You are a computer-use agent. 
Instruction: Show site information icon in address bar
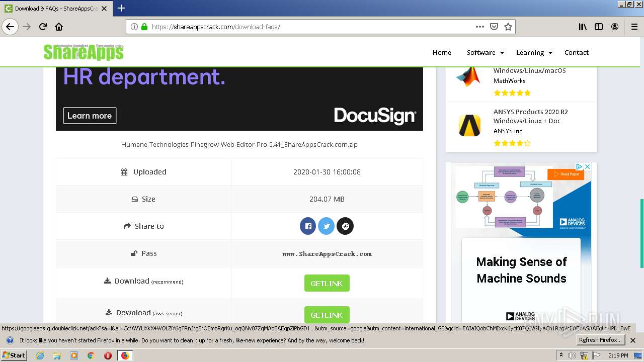click(x=134, y=27)
